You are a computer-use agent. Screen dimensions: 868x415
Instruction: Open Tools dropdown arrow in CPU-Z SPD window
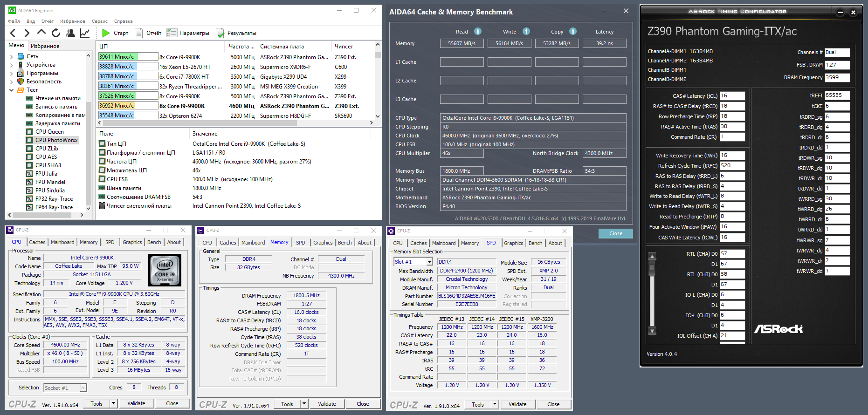pyautogui.click(x=495, y=404)
